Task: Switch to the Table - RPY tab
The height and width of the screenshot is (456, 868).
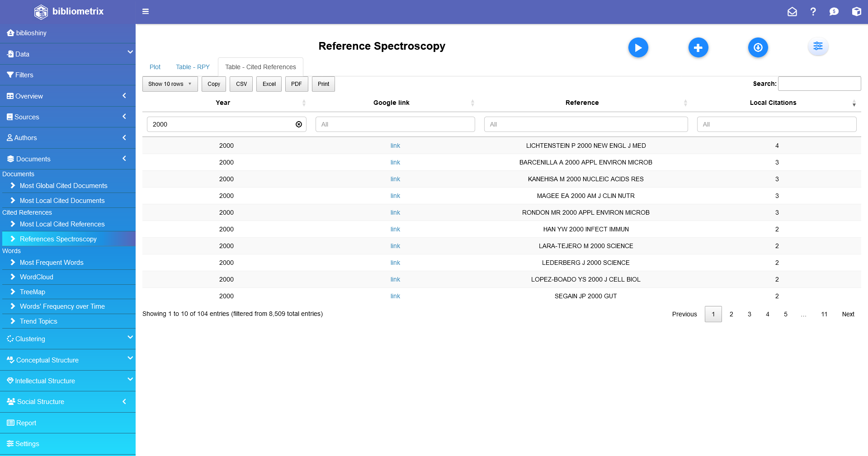Action: [x=193, y=67]
